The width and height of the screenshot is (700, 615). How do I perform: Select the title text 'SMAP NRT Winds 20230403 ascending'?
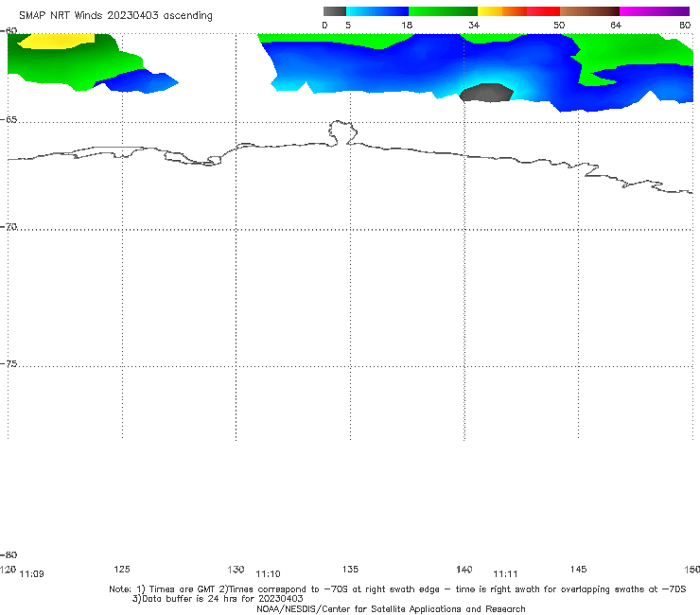point(115,16)
